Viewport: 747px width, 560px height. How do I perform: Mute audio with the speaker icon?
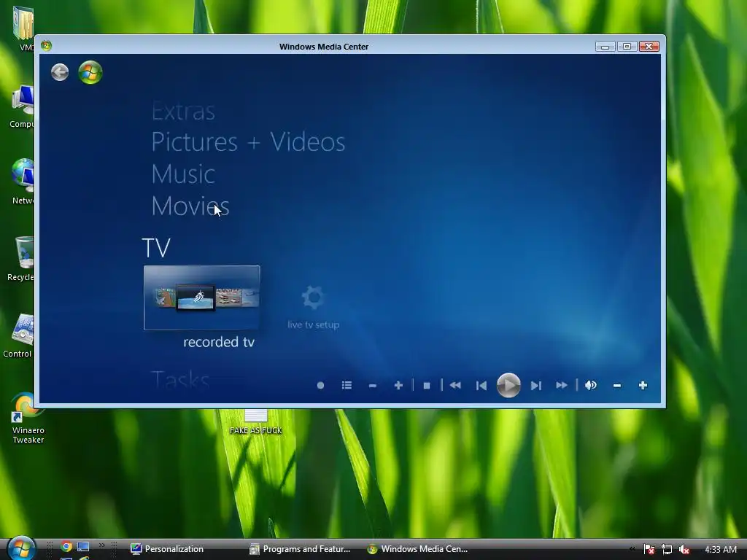pyautogui.click(x=591, y=385)
